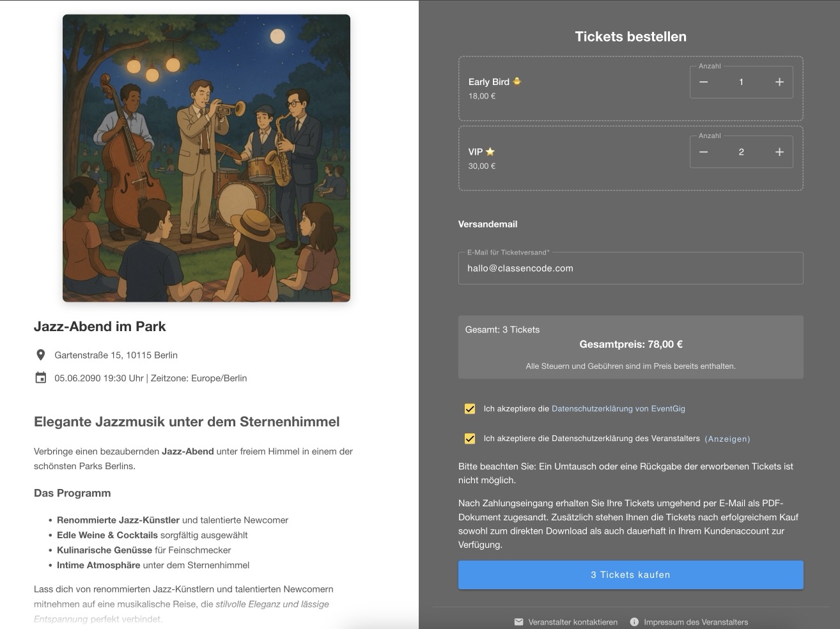840x629 pixels.
Task: Click the Gartenstraße 15 address text
Action: 116,355
